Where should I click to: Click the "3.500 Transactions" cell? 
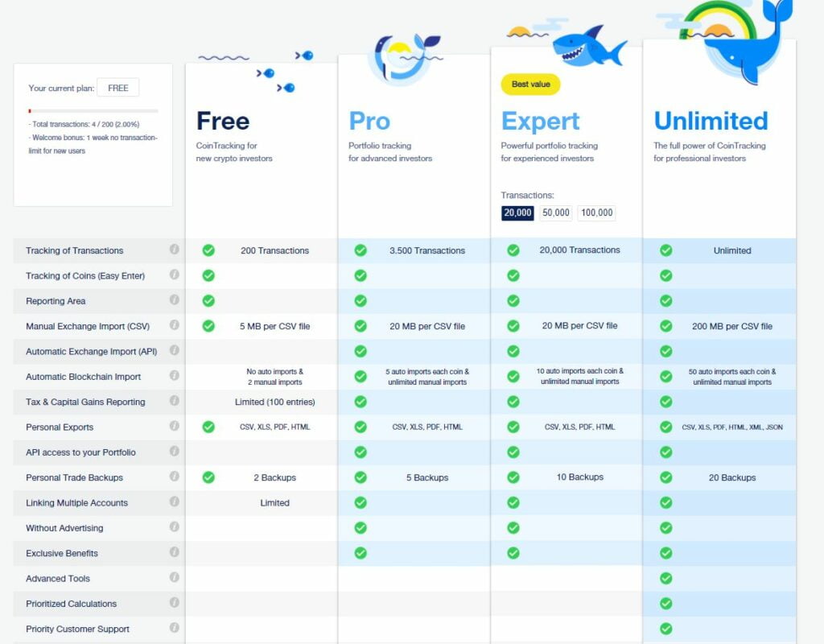coord(427,251)
